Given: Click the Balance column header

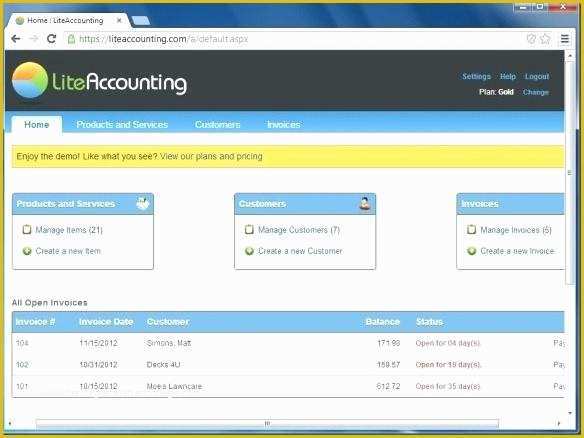Looking at the screenshot, I should pyautogui.click(x=383, y=322).
